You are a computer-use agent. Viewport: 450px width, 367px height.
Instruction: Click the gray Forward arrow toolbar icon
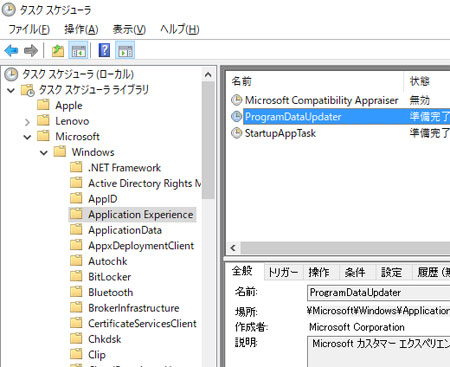31,51
